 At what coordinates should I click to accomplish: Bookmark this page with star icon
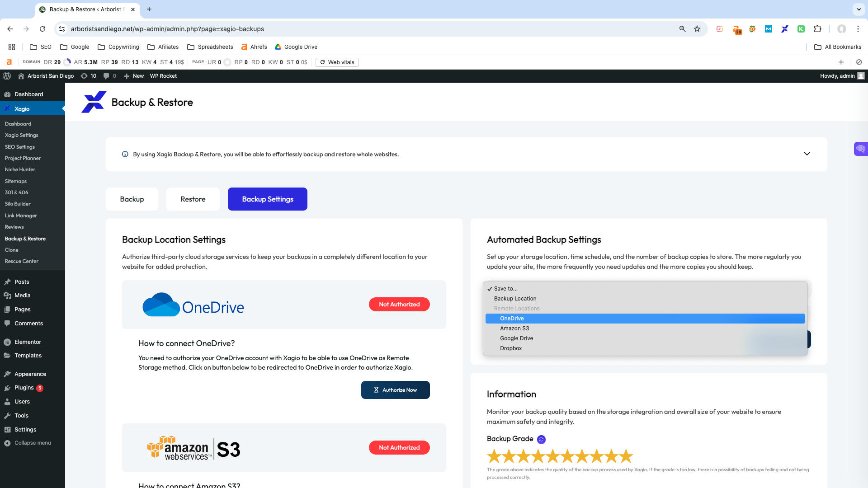pyautogui.click(x=697, y=29)
